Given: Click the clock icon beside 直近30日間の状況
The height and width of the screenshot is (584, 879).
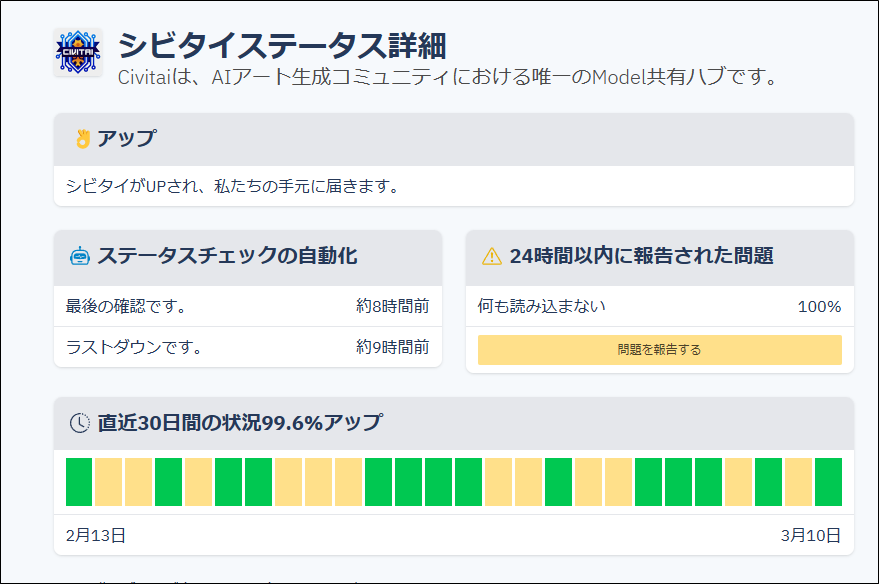Looking at the screenshot, I should pyautogui.click(x=80, y=423).
